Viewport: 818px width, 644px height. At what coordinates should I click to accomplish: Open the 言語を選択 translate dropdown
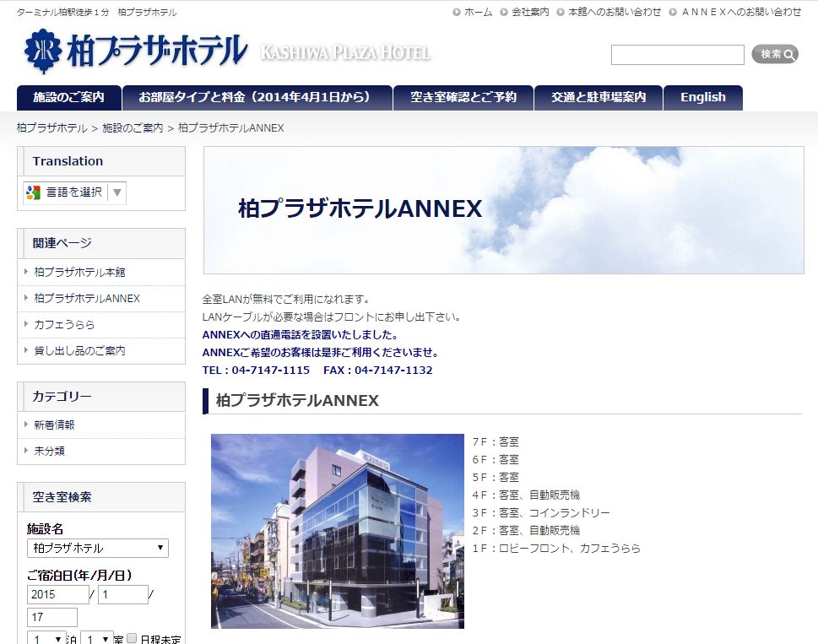click(x=74, y=192)
